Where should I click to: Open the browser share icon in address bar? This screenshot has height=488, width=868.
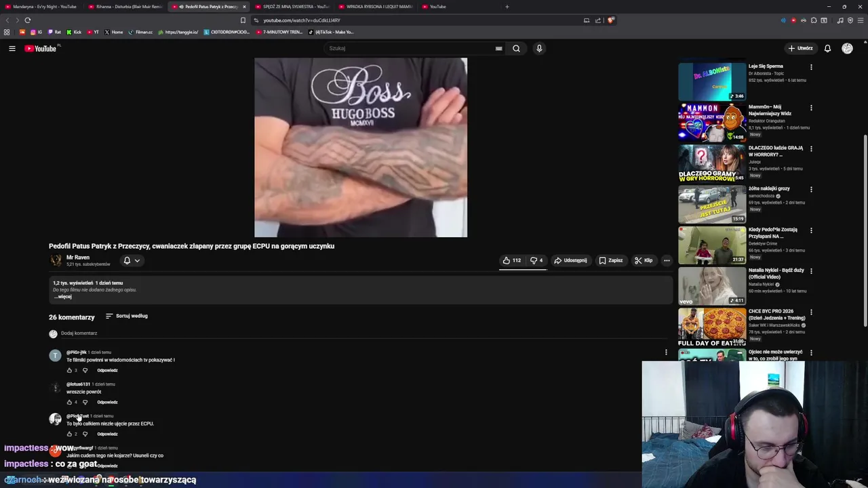pos(598,20)
